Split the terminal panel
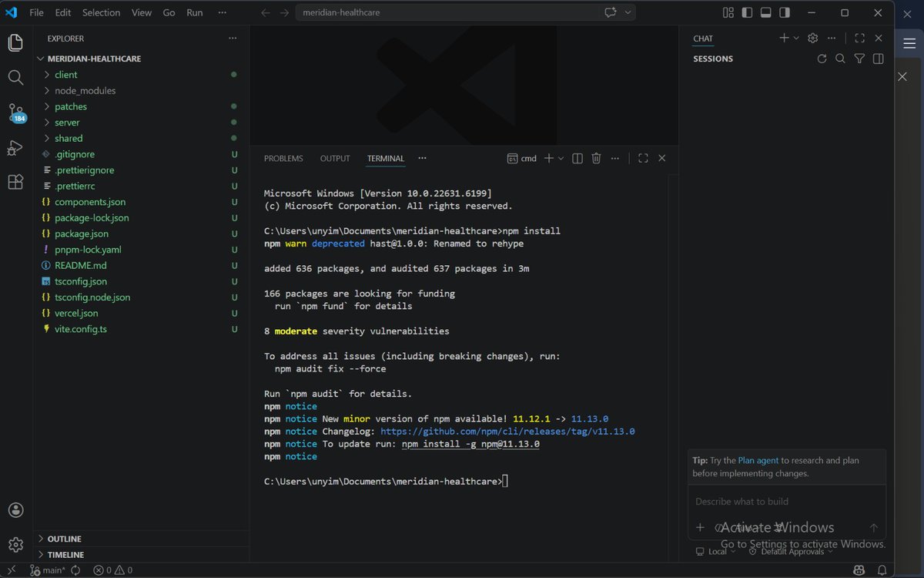Viewport: 924px width, 578px height. (x=577, y=158)
